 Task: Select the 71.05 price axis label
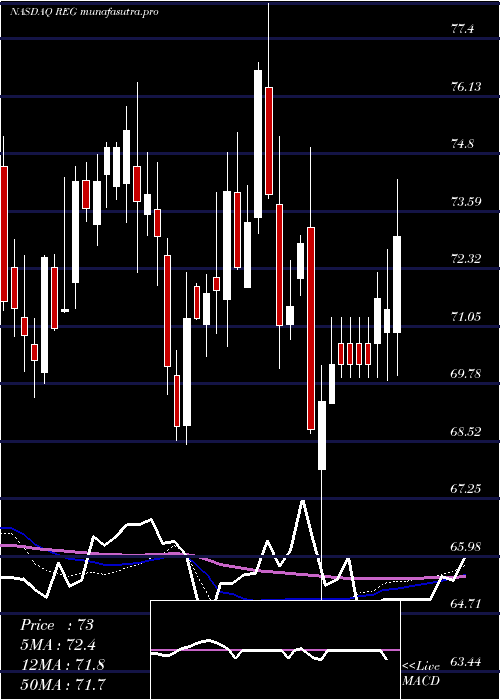tap(466, 317)
